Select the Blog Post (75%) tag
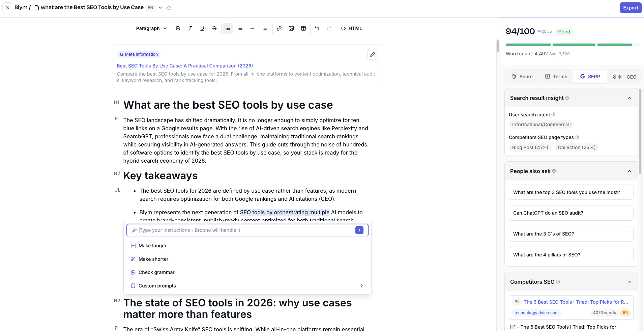This screenshot has width=644, height=331. point(530,147)
